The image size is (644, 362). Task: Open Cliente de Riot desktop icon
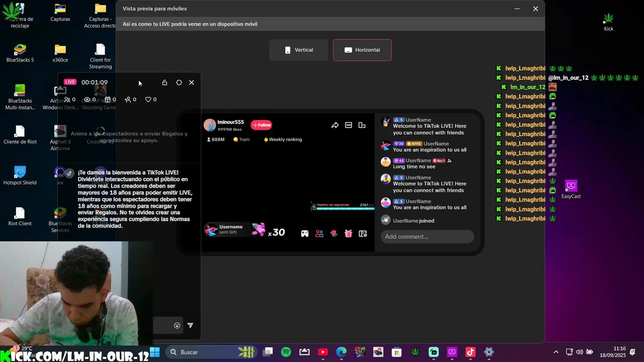[x=20, y=135]
